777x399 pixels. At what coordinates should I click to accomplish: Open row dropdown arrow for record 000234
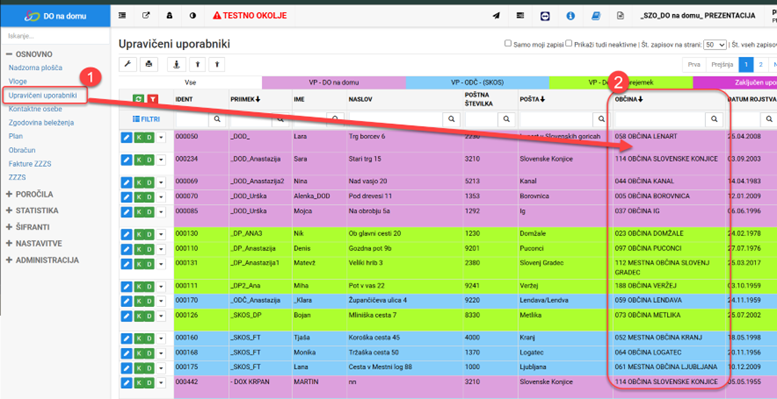(x=161, y=160)
